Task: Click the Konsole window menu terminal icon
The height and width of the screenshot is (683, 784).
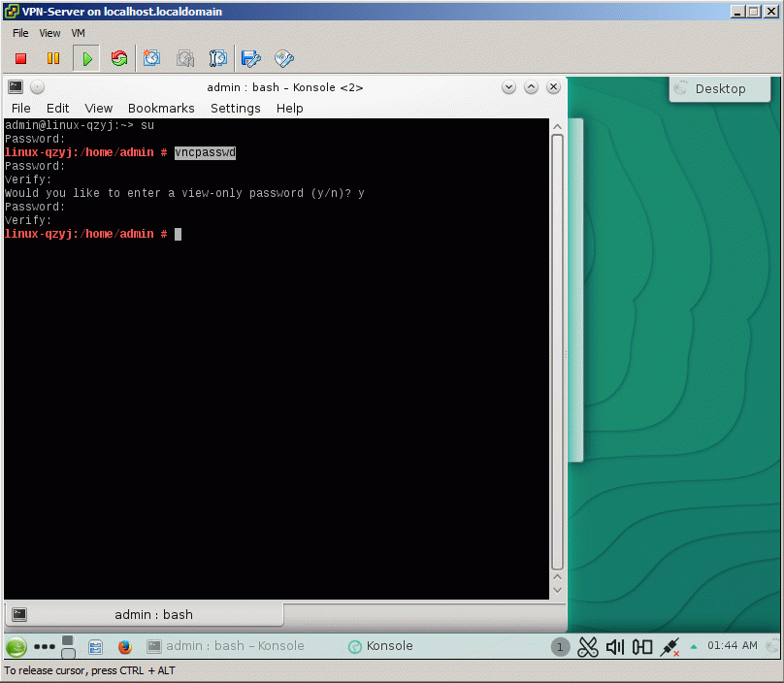Action: (16, 87)
